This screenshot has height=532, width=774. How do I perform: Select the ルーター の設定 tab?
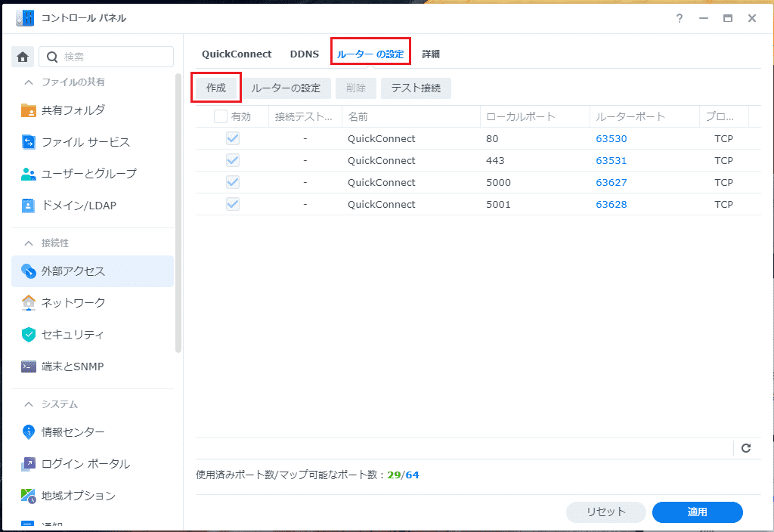(x=370, y=54)
